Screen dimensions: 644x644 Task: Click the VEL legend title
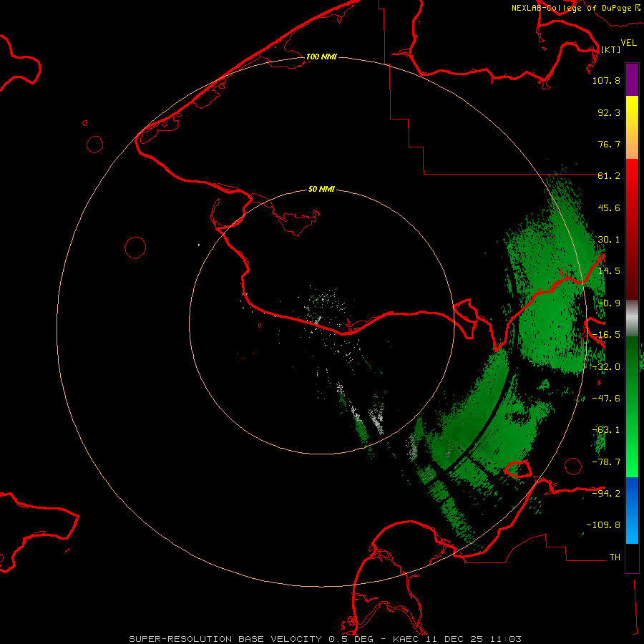pos(628,43)
